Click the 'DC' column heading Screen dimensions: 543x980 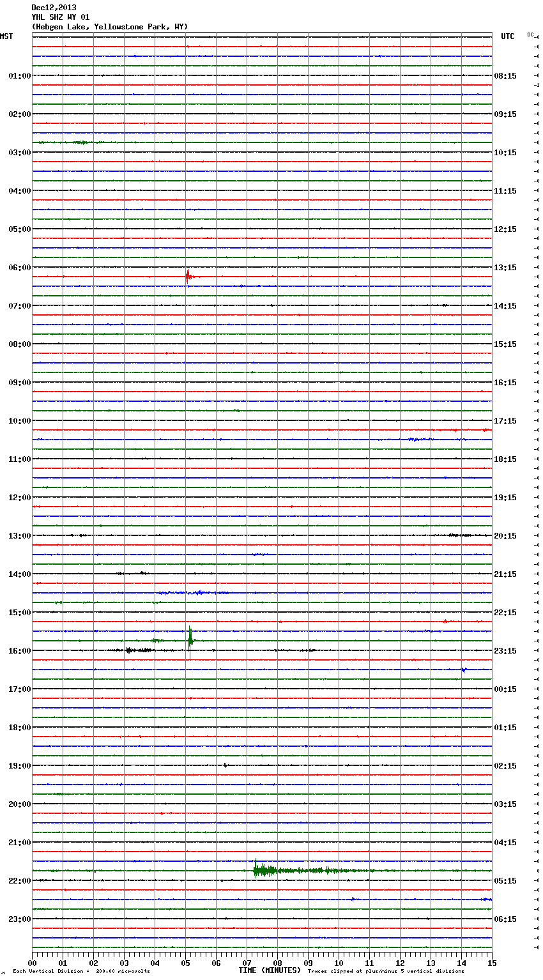point(530,34)
